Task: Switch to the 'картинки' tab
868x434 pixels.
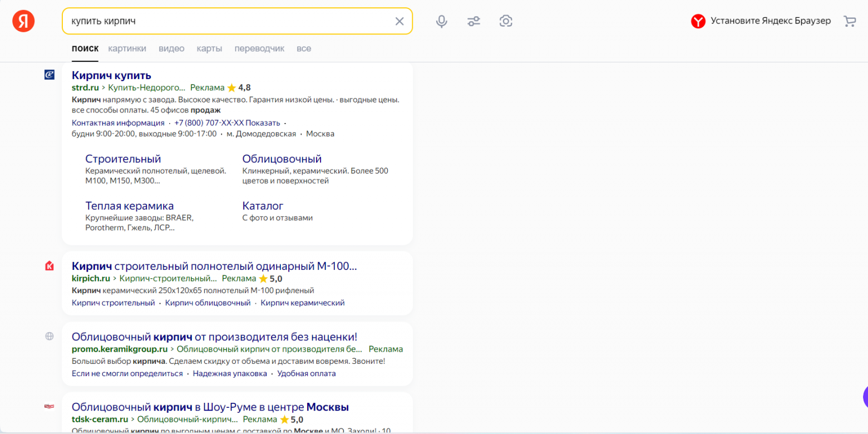Action: pyautogui.click(x=127, y=48)
